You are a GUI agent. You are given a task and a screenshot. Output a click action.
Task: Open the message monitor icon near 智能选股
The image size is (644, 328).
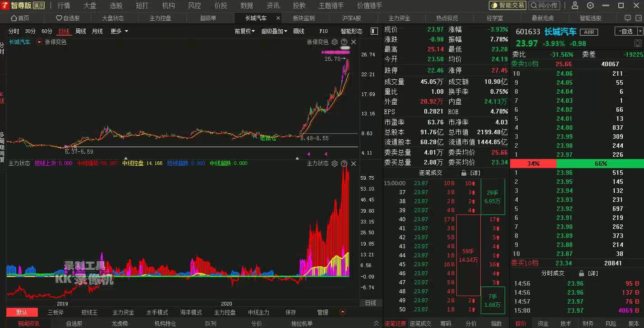point(627,18)
